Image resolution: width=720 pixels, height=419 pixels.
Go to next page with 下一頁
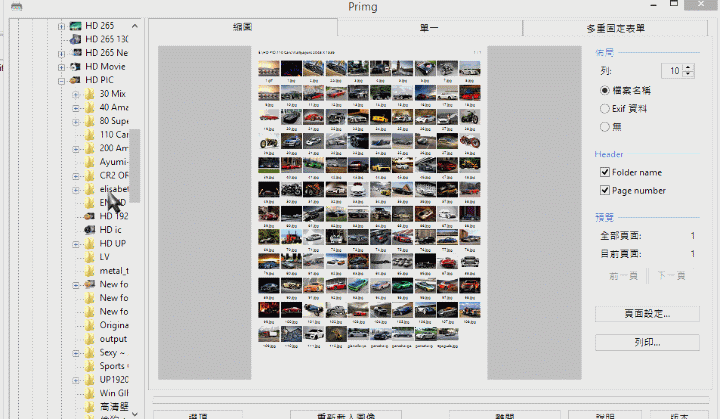click(671, 276)
